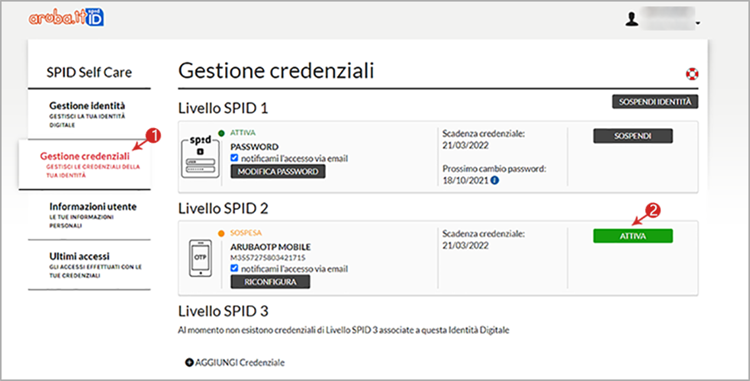The image size is (750, 381).
Task: Click the OTP mobile phone icon
Action: pyautogui.click(x=200, y=258)
